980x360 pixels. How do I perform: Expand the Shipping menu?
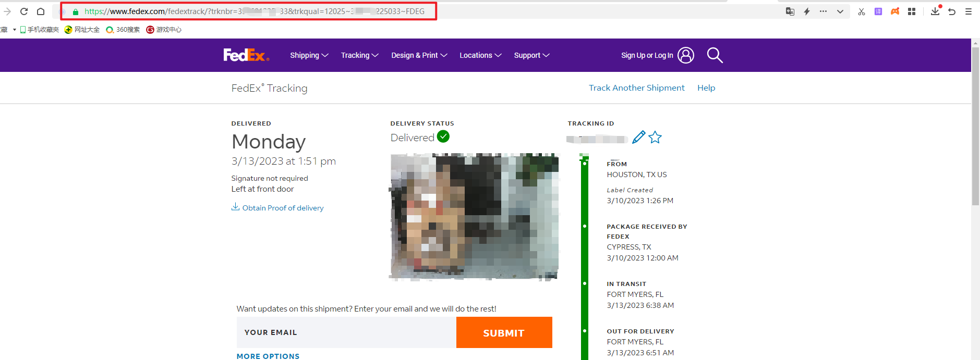tap(309, 55)
